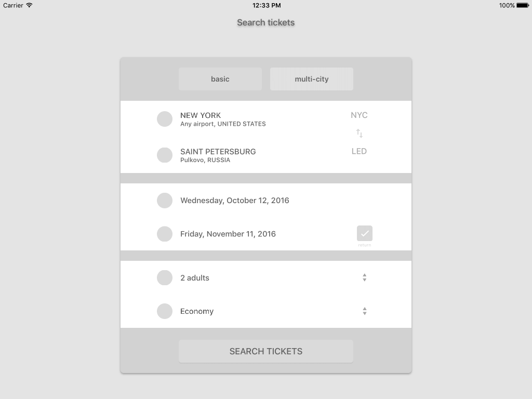Image resolution: width=532 pixels, height=399 pixels.
Task: Open the Economy class selector arrows
Action: [x=364, y=311]
